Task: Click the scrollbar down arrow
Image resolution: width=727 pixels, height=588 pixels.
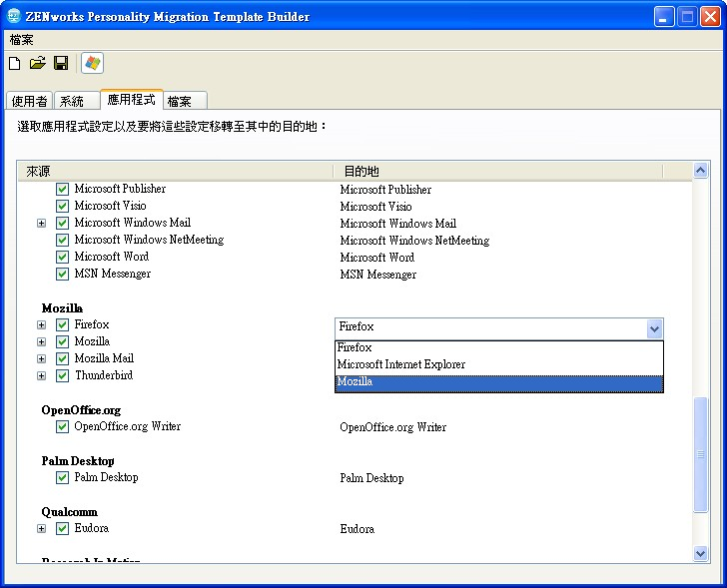Action: pyautogui.click(x=700, y=553)
